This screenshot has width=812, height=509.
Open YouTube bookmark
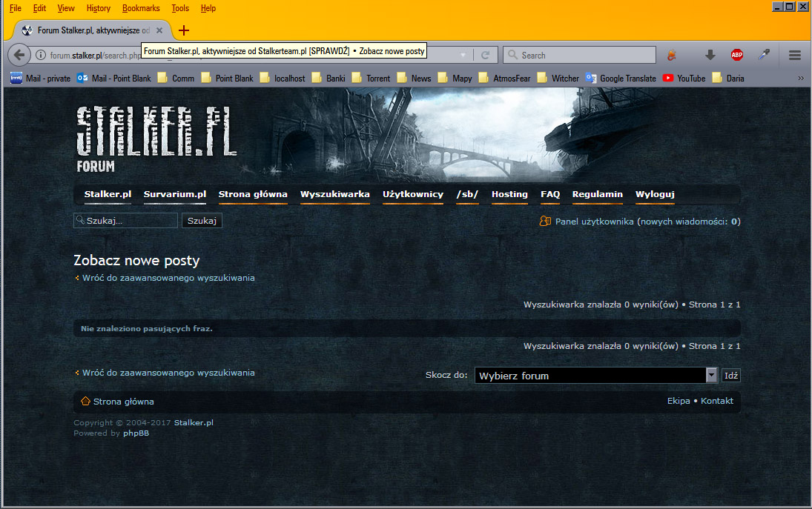pos(684,78)
